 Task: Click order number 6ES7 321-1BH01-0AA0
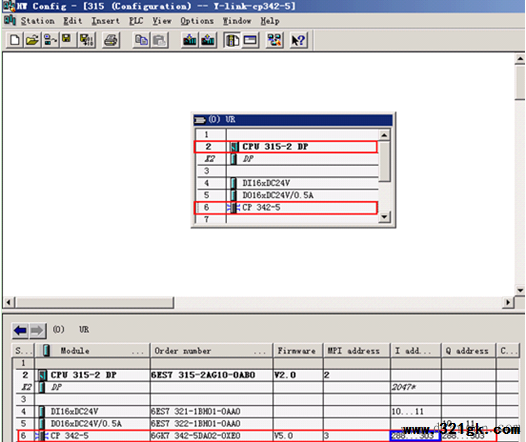coord(196,411)
